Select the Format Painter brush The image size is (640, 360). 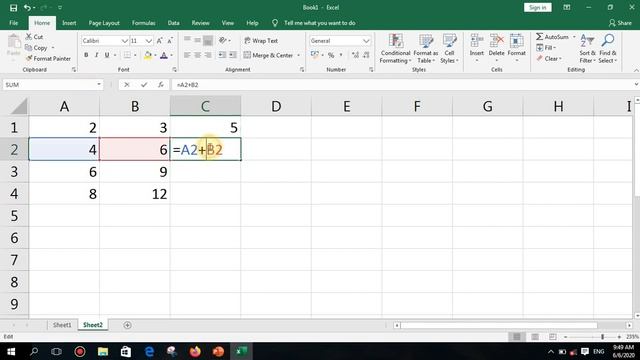[29, 58]
